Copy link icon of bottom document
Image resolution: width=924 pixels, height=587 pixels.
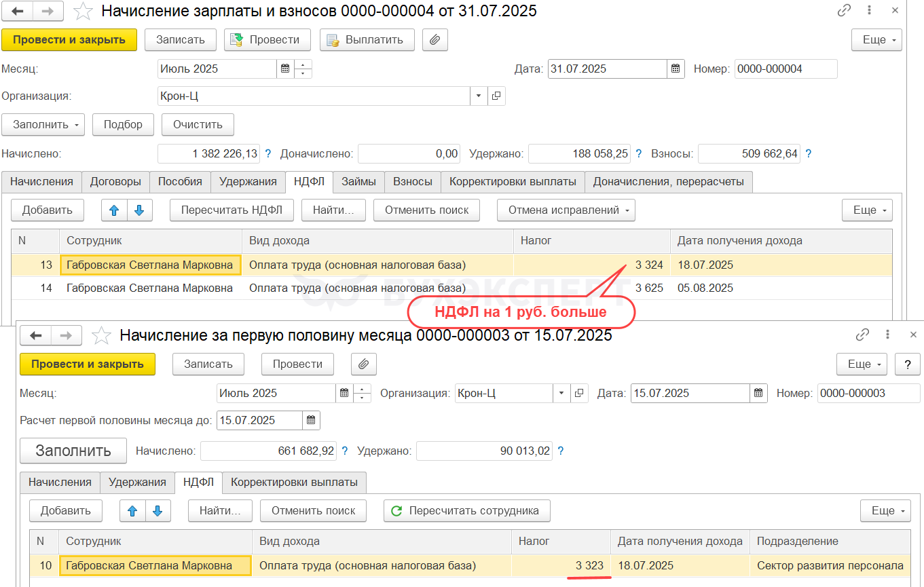pyautogui.click(x=862, y=335)
